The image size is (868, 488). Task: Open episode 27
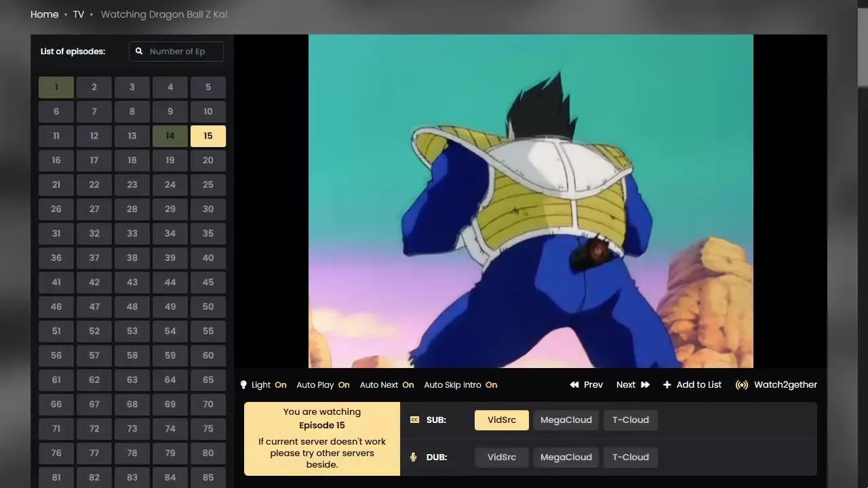pyautogui.click(x=94, y=209)
